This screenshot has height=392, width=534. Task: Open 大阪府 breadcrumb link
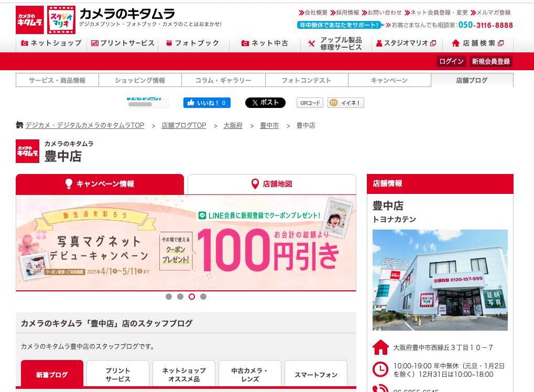coord(233,125)
